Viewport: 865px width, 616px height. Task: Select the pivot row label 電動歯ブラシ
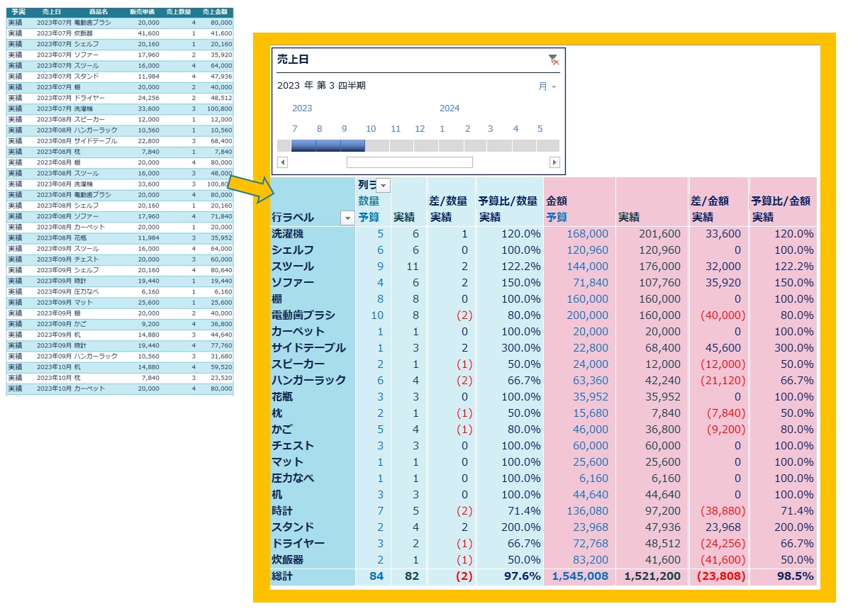coord(303,315)
